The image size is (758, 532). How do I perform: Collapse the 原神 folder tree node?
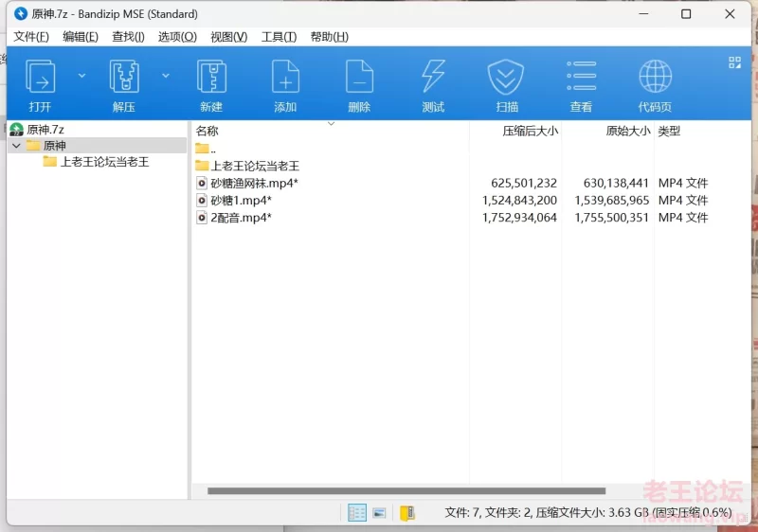(x=16, y=146)
